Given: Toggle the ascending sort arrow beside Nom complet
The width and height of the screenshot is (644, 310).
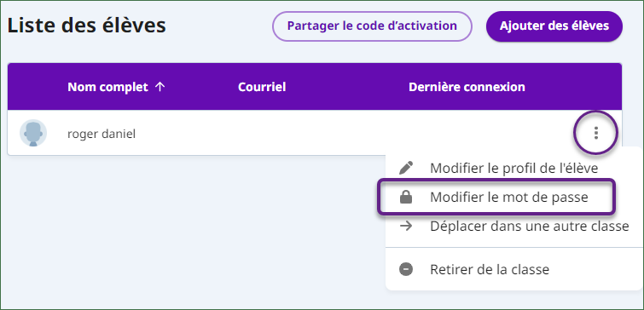Looking at the screenshot, I should pos(160,87).
